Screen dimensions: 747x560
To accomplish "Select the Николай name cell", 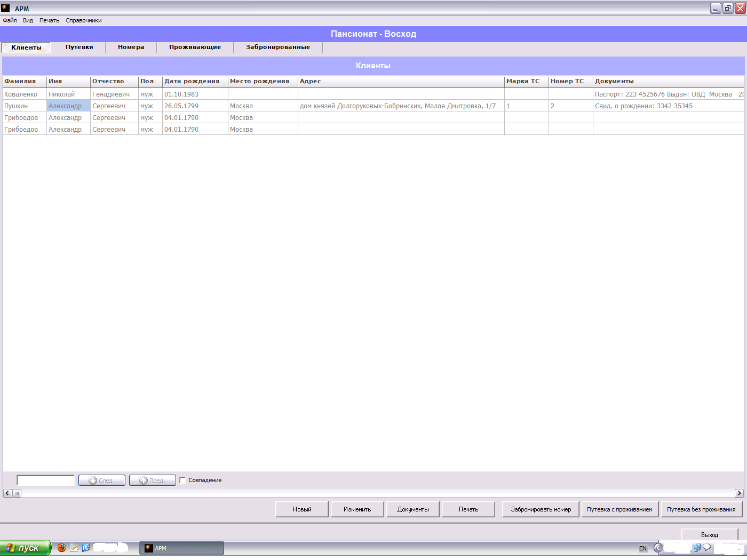I will pyautogui.click(x=69, y=94).
